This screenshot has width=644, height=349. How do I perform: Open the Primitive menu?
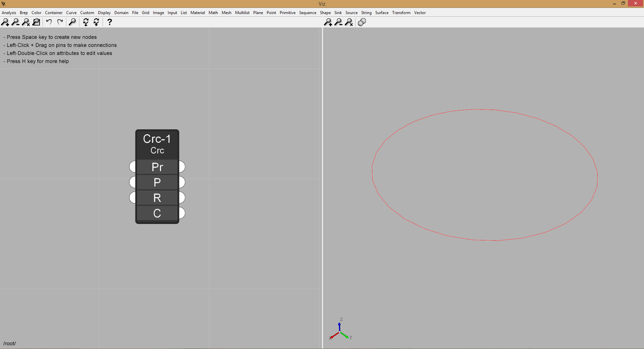coord(287,13)
